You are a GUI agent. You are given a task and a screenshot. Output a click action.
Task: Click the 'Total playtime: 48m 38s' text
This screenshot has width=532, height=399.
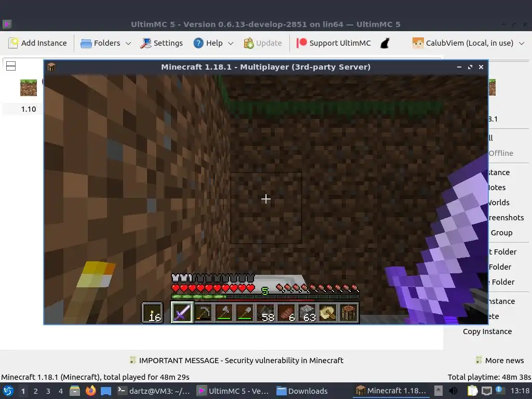(x=489, y=377)
